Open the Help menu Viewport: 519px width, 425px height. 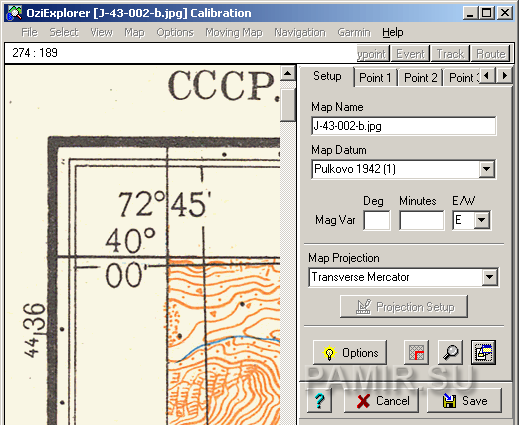coord(393,32)
